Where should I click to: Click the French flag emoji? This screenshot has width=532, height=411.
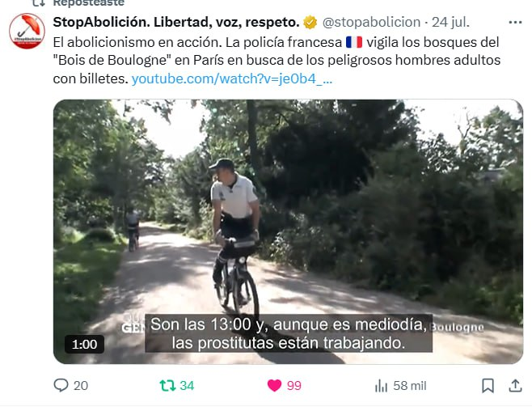click(x=354, y=42)
